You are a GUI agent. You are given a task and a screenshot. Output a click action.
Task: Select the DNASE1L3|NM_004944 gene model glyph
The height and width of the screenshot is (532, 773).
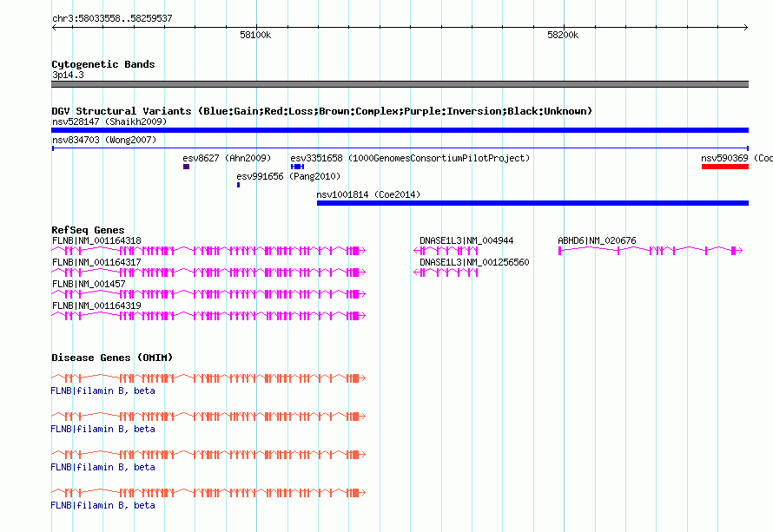(x=446, y=251)
